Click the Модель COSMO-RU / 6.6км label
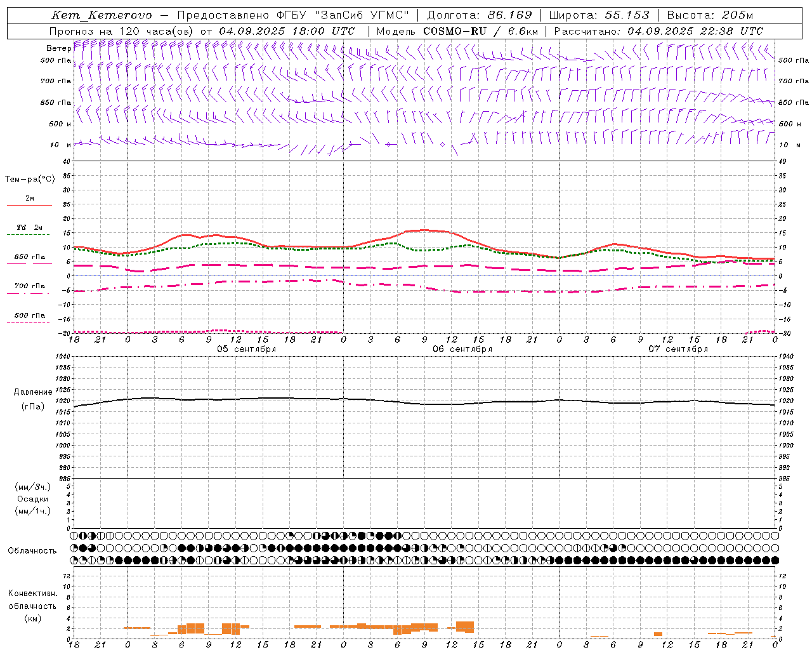The image size is (812, 650). click(x=457, y=31)
